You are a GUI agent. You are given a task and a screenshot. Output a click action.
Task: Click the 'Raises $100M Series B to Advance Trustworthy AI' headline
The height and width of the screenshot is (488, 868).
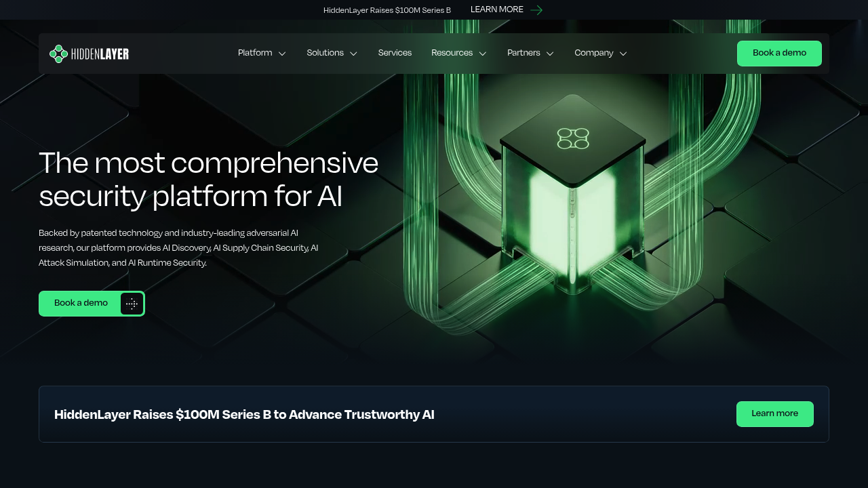click(x=244, y=414)
